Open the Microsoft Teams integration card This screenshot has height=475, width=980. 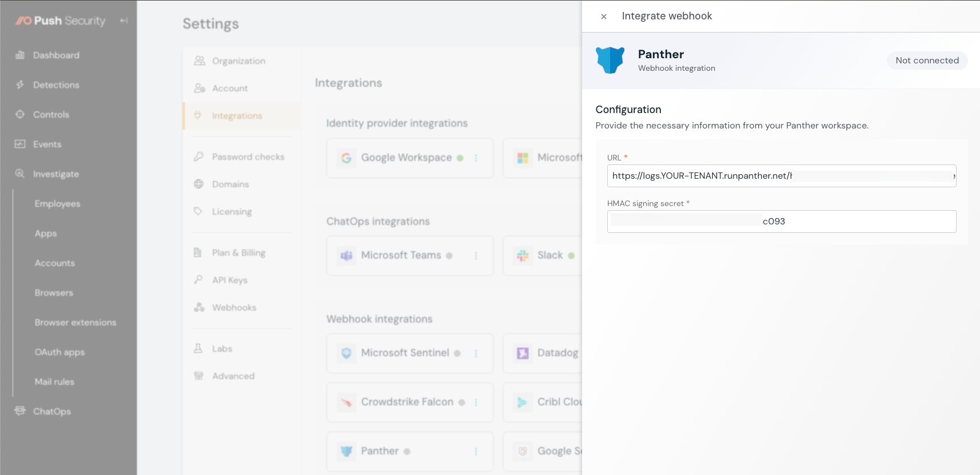(410, 256)
